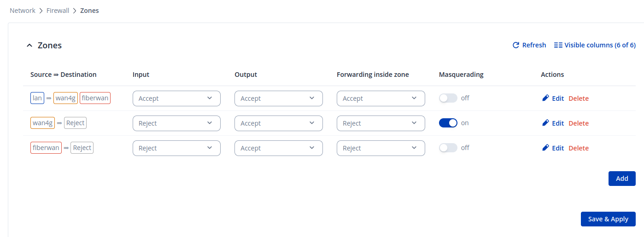Open the Input dropdown for fiberwan zone
644x237 pixels.
click(x=176, y=148)
